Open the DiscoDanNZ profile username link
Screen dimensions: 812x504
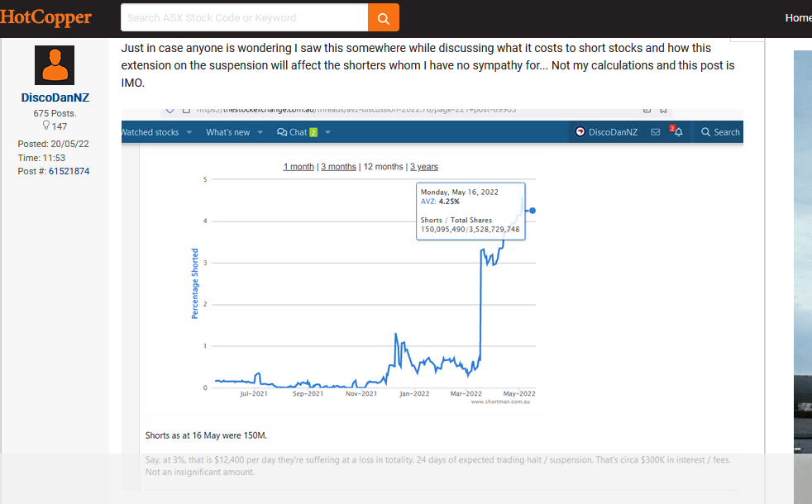(55, 97)
